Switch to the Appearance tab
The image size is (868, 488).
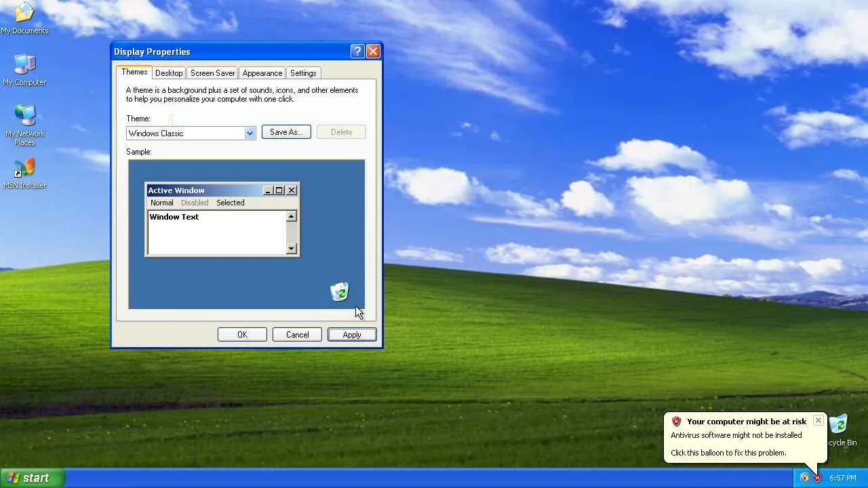click(x=262, y=73)
